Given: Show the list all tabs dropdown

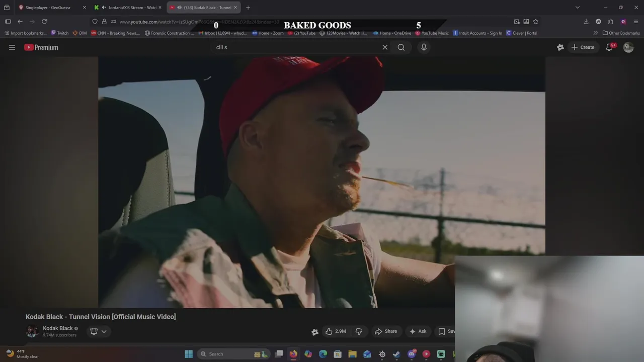Looking at the screenshot, I should tap(578, 8).
